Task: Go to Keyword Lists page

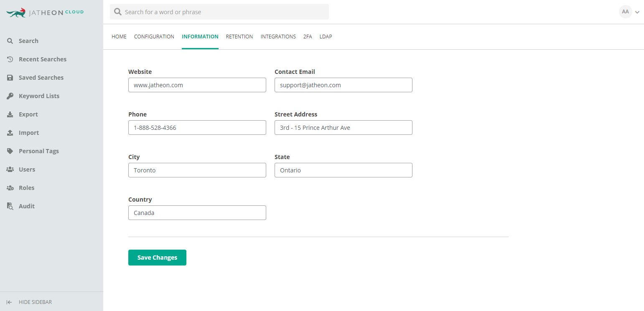Action: pos(39,96)
